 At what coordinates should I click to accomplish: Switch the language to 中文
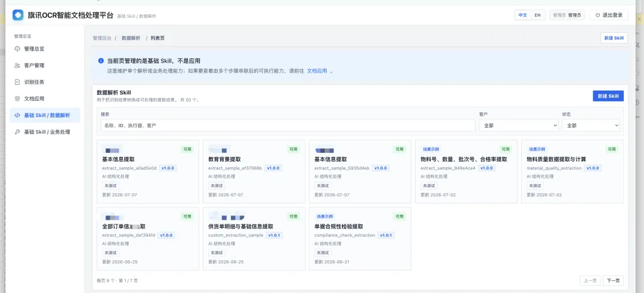click(522, 15)
